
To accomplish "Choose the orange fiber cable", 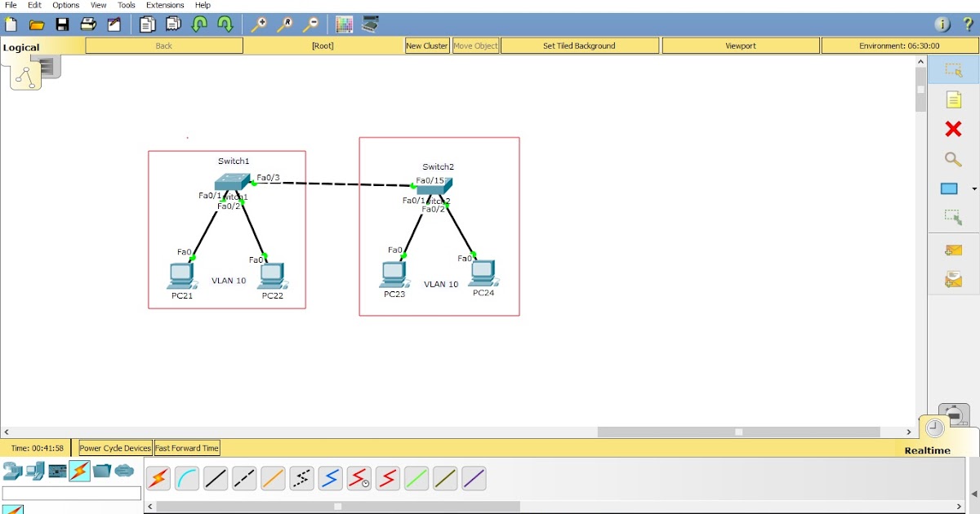I will tap(273, 479).
